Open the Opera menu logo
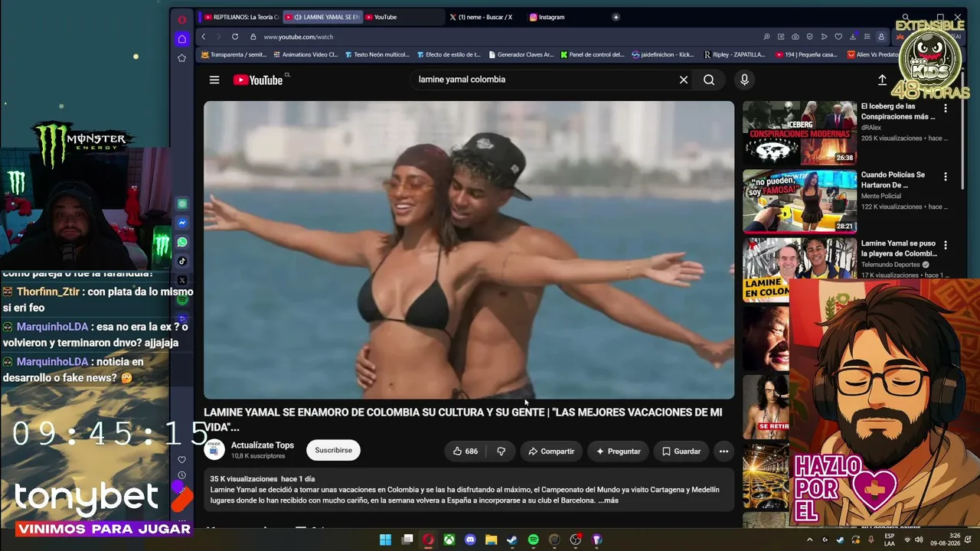980x551 pixels. coord(181,20)
